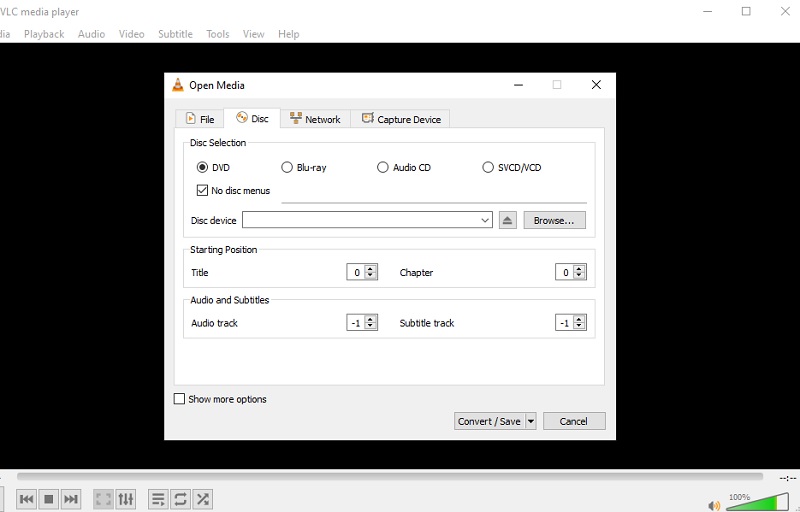Mute audio via speaker icon
The width and height of the screenshot is (800, 512).
coord(714,505)
